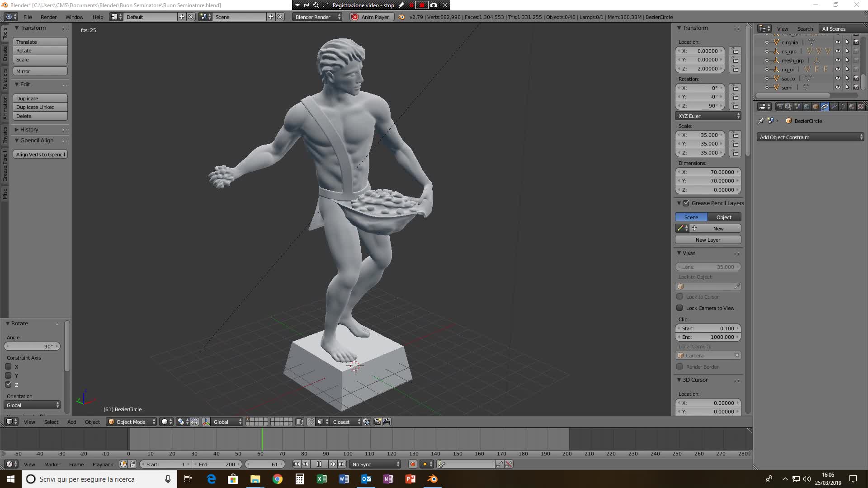
Task: Lock the Z rotation value
Action: pyautogui.click(x=735, y=106)
